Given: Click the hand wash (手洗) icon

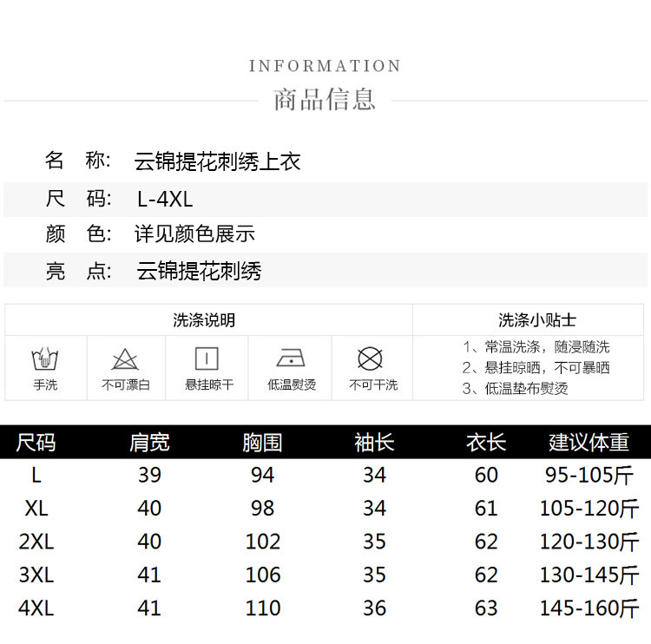Looking at the screenshot, I should coord(45,358).
